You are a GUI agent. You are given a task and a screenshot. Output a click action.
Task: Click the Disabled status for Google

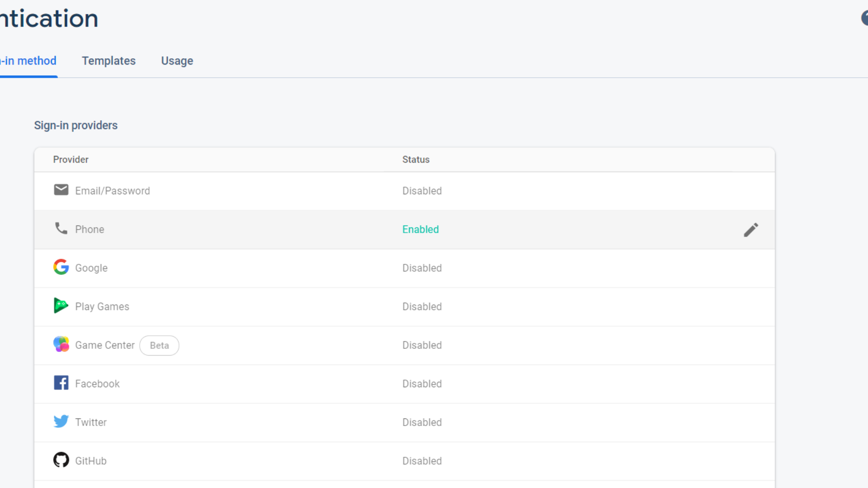pos(422,268)
